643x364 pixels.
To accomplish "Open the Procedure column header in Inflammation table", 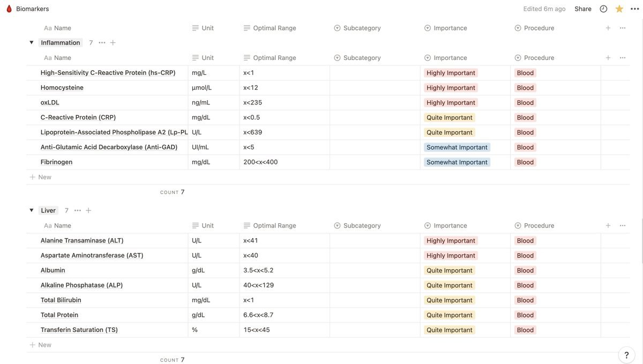I will (x=539, y=58).
